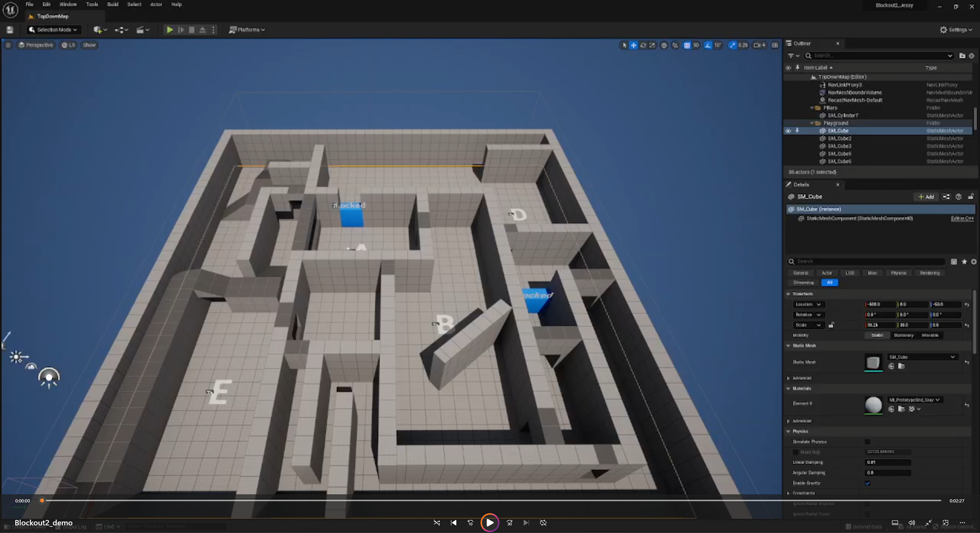Image resolution: width=980 pixels, height=533 pixels.
Task: Collapse the Playground folder
Action: [812, 123]
